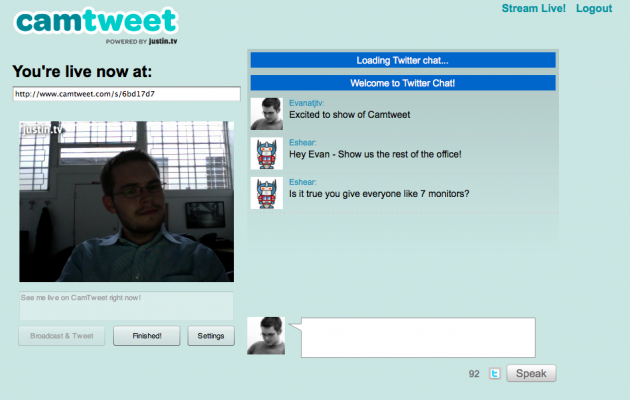
Task: Click the Eshear name above the office message
Action: pyautogui.click(x=303, y=143)
